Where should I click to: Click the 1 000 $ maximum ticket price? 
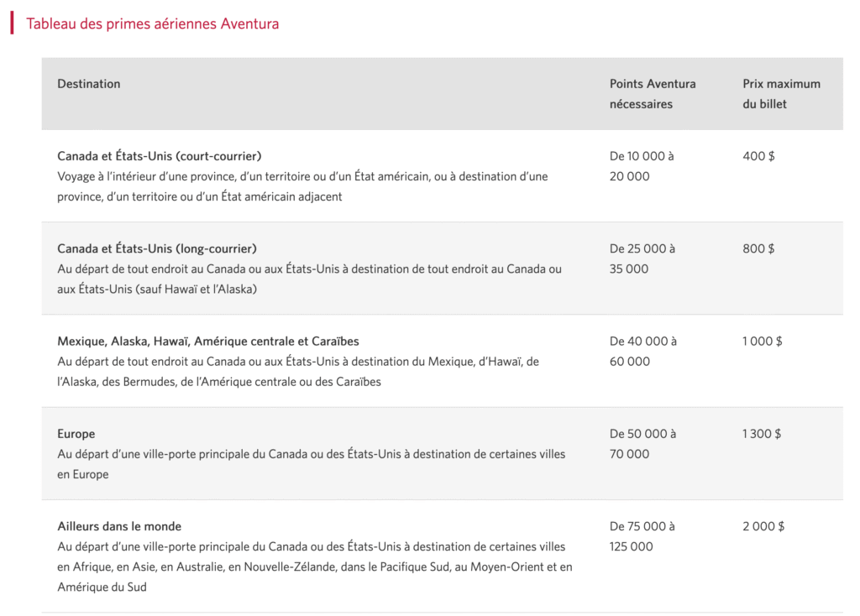pos(762,342)
